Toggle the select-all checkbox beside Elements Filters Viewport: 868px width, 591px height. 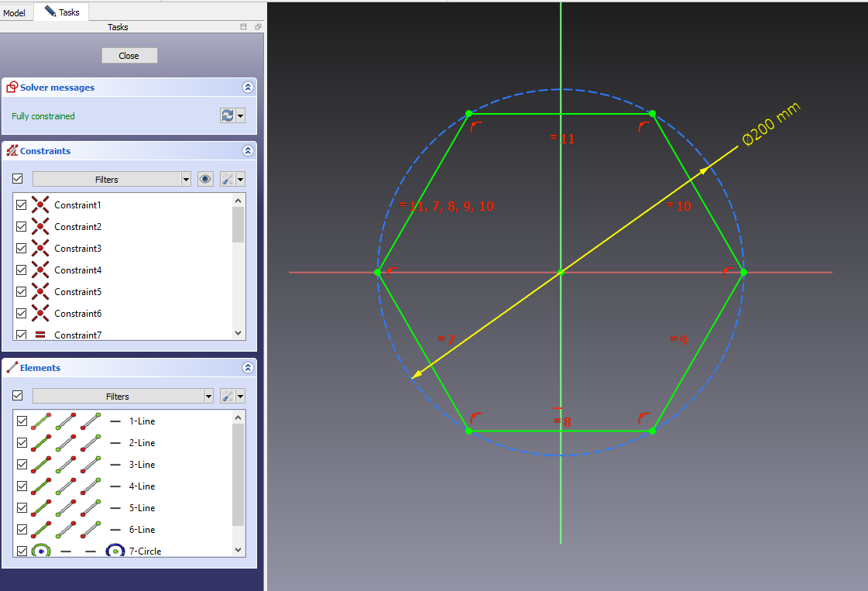pyautogui.click(x=16, y=395)
